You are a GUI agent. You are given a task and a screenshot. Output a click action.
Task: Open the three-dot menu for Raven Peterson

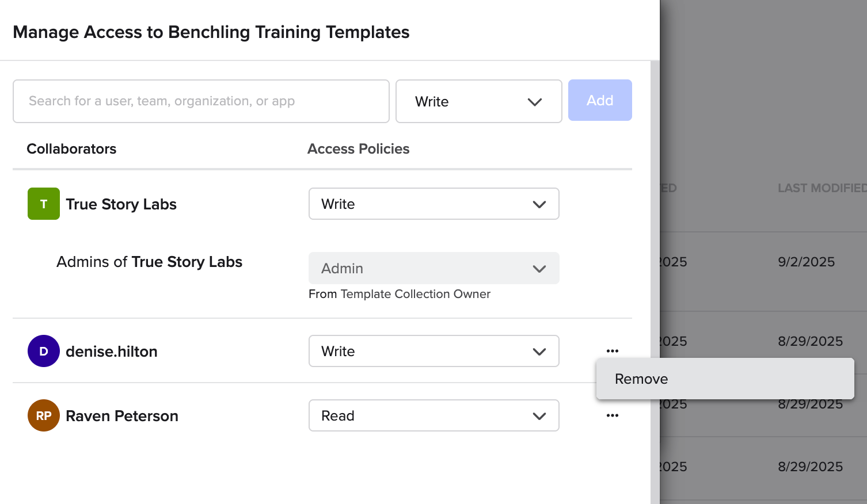[x=612, y=415]
